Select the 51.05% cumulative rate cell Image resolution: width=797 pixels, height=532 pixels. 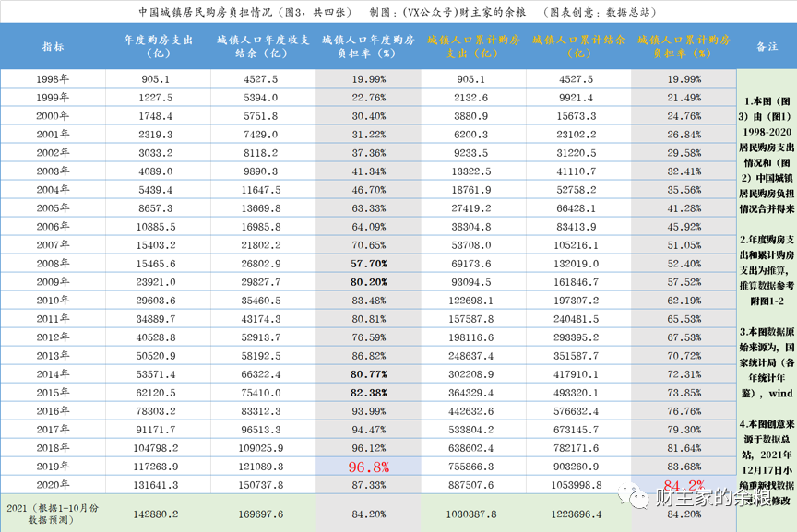[684, 245]
